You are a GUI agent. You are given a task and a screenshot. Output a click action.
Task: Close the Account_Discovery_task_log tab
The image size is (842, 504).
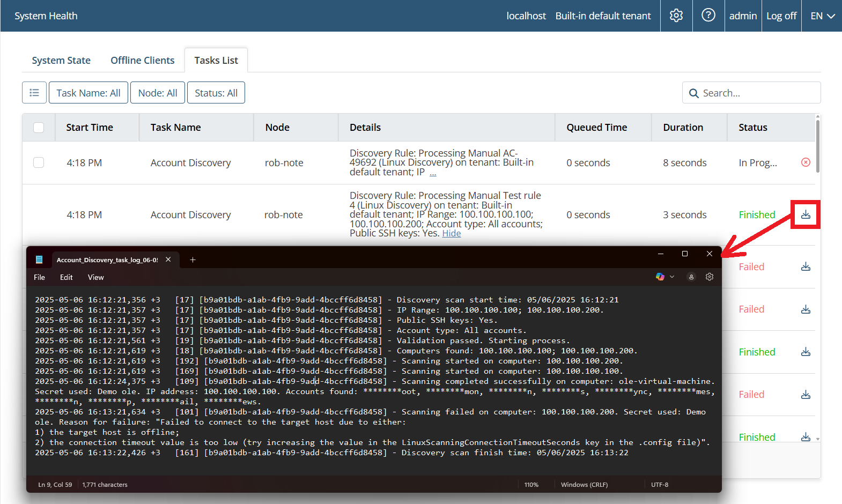[168, 260]
